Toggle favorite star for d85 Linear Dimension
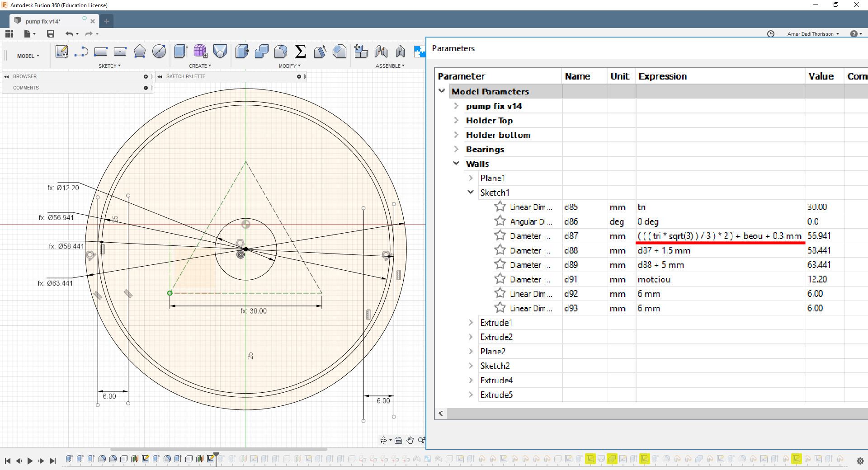 500,207
